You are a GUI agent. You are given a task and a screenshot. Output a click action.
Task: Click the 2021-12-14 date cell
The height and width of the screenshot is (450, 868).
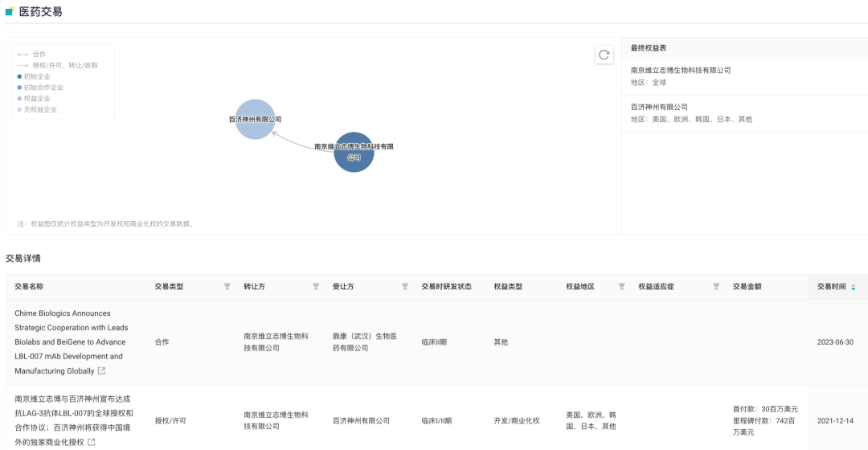(835, 420)
